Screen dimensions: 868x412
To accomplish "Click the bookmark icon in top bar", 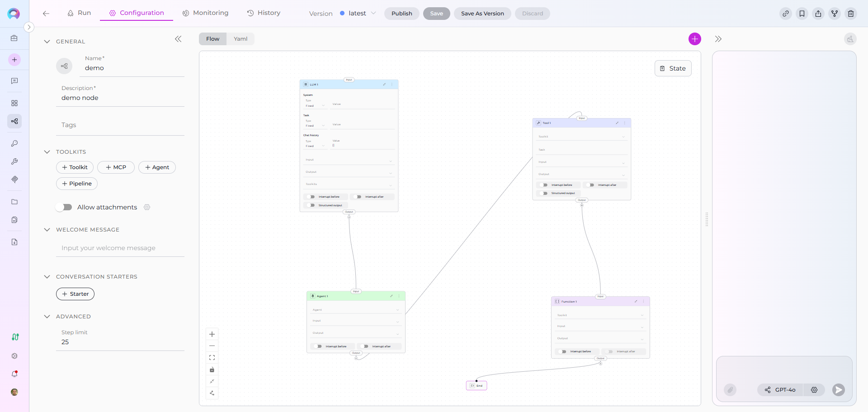I will tap(802, 14).
